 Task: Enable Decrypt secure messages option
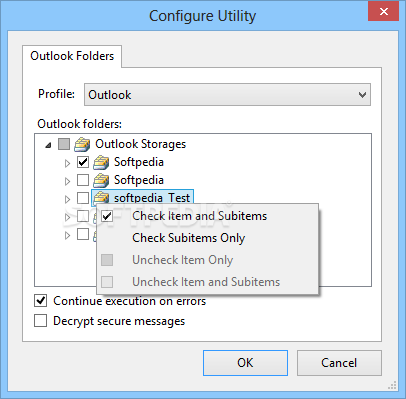pos(40,321)
